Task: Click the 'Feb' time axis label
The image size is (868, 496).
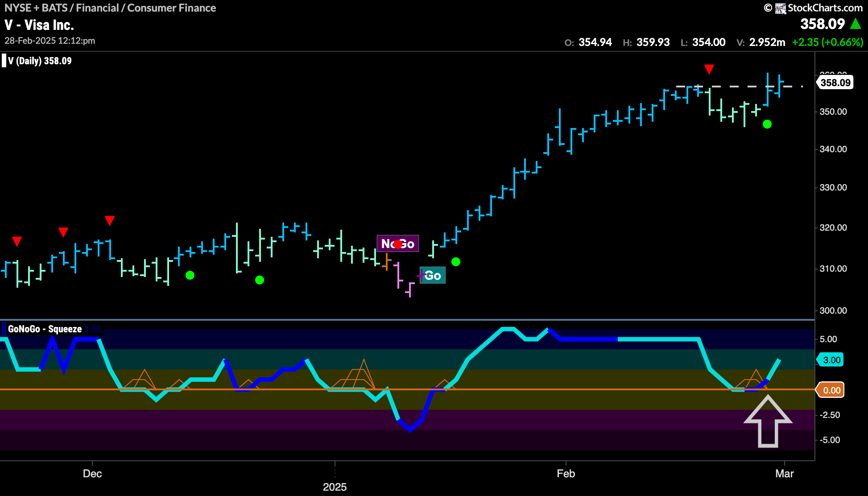Action: [x=566, y=473]
